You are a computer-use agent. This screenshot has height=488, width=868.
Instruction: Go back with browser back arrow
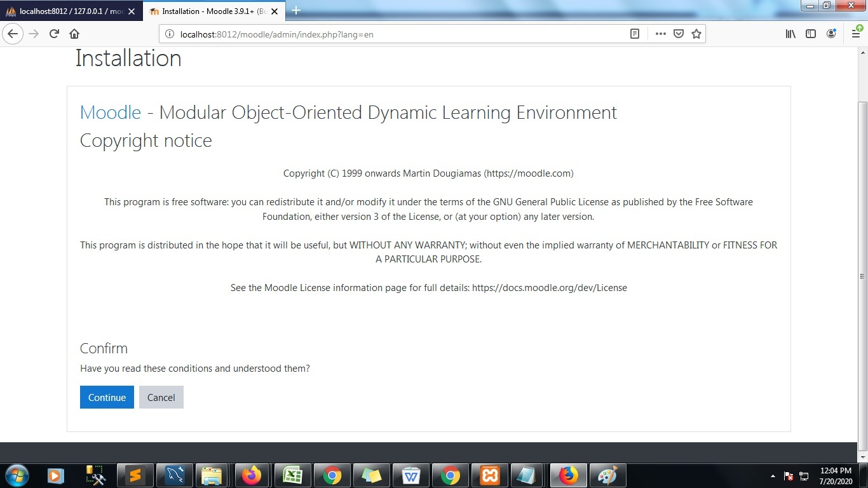point(13,34)
